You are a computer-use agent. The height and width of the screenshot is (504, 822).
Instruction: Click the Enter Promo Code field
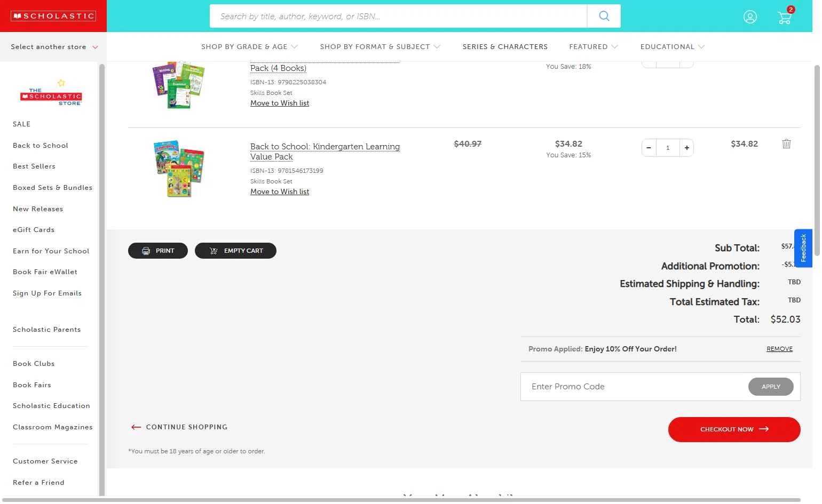[635, 387]
